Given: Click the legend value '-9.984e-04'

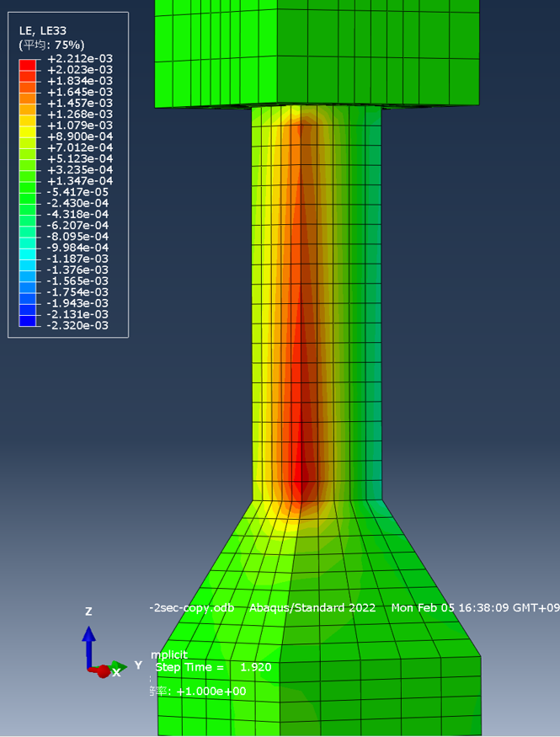Looking at the screenshot, I should pyautogui.click(x=78, y=248).
